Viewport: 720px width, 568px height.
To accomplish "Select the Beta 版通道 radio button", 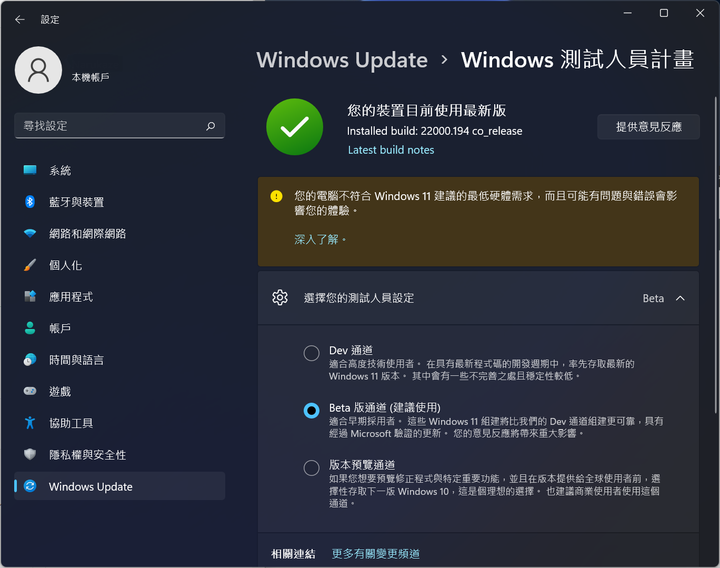I will tap(311, 411).
